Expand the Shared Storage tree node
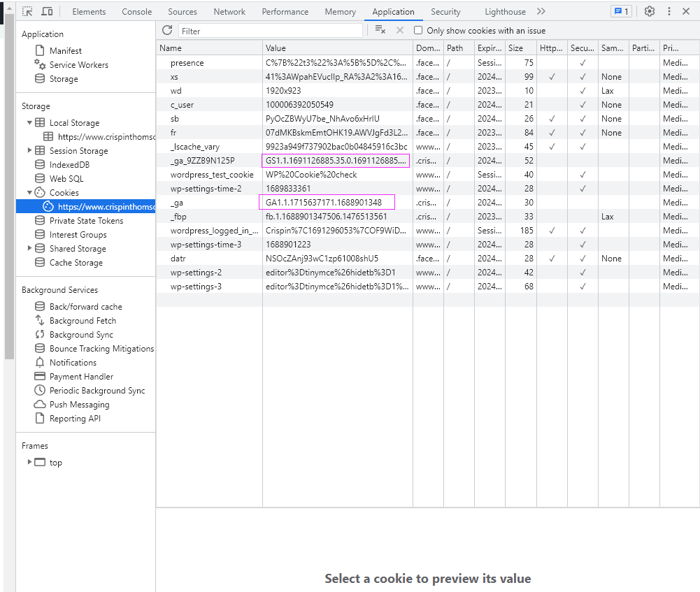The height and width of the screenshot is (592, 700). (x=30, y=248)
